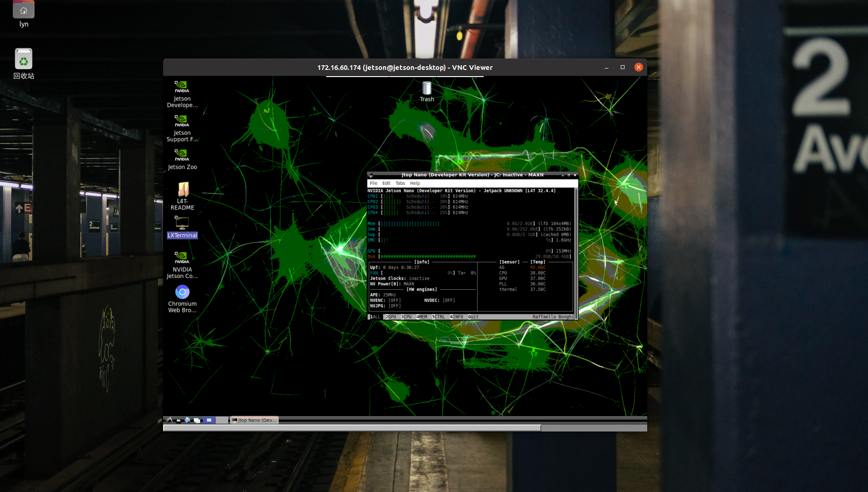The width and height of the screenshot is (868, 492).
Task: Click the 'APE: 25MHz' line
Action: pos(383,295)
